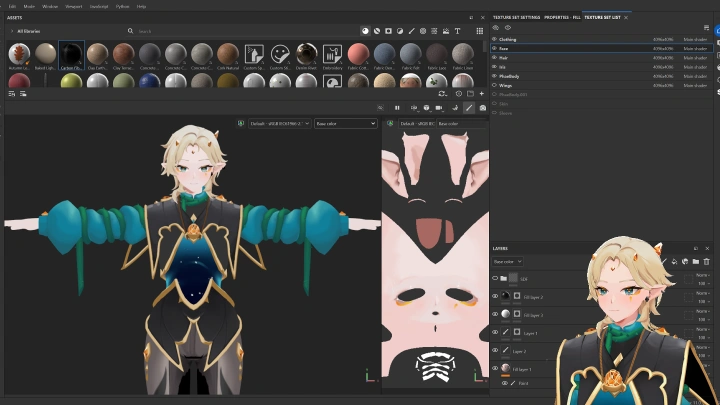Screen dimensions: 720x405
Task: Click the search magnifier in Assets panel
Action: [130, 31]
